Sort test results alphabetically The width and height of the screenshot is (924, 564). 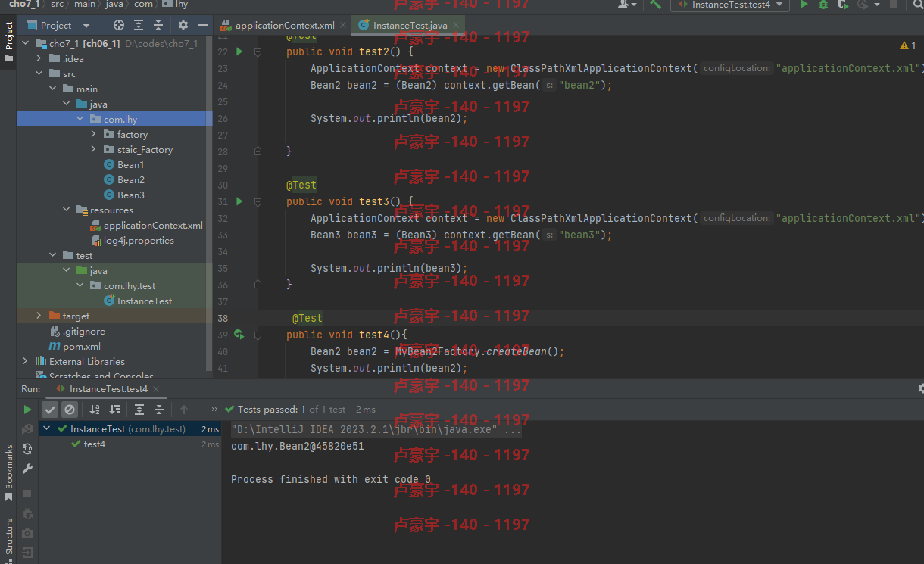95,410
